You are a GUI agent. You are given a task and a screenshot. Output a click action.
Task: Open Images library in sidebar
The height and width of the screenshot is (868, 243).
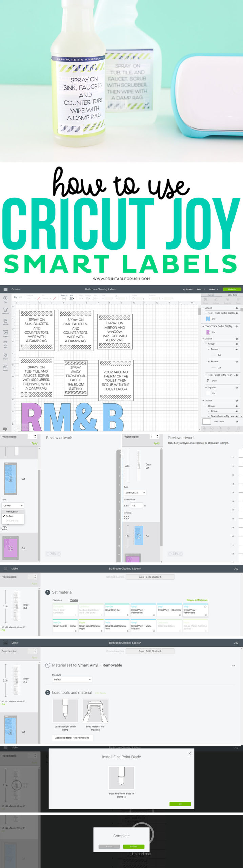(x=5, y=334)
